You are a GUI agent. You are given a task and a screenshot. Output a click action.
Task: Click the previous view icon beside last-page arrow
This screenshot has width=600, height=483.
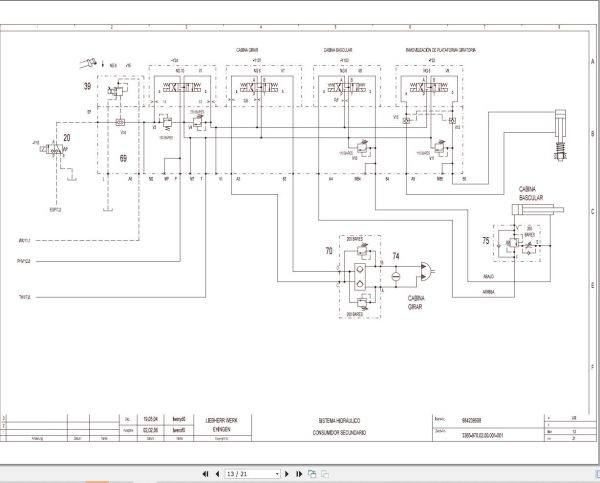coord(312,474)
